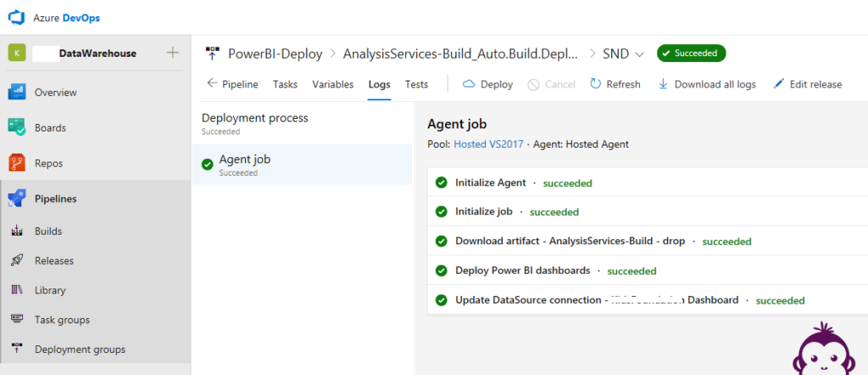Click the Overview sidebar icon
This screenshot has height=375, width=868.
tap(17, 92)
